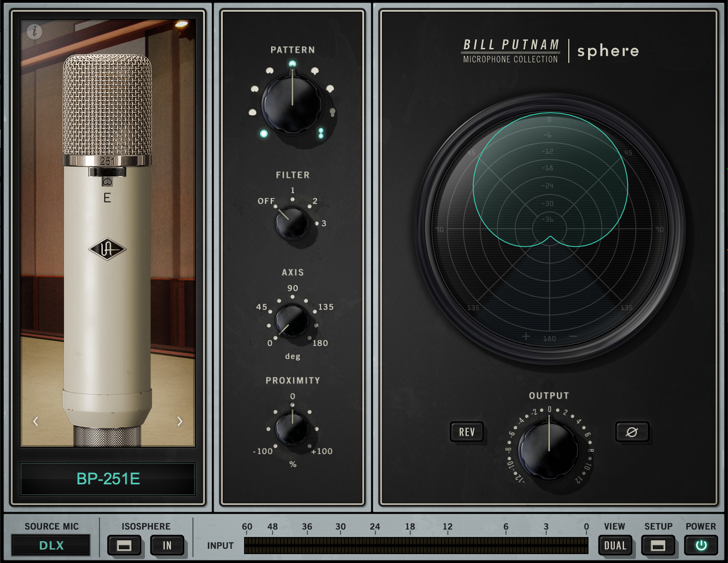Click the axis 45 degree label
The height and width of the screenshot is (563, 728).
pos(262,307)
